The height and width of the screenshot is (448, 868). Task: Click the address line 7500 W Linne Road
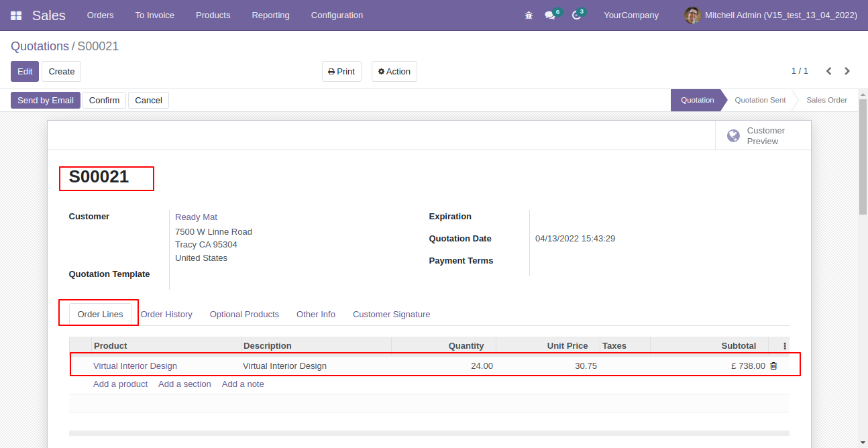(x=213, y=232)
